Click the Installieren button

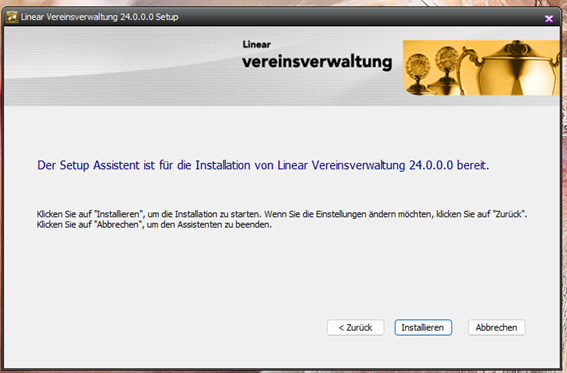click(423, 327)
